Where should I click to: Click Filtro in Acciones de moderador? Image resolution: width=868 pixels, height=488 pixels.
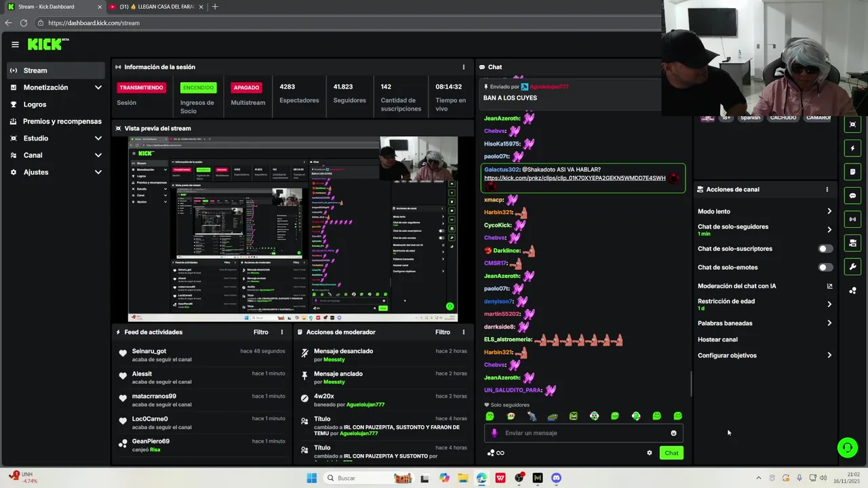click(443, 332)
